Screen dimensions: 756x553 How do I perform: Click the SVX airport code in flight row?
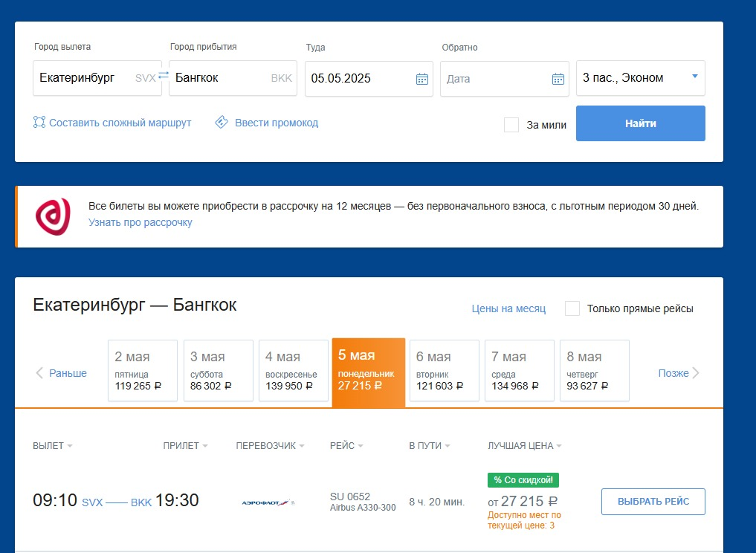pyautogui.click(x=92, y=502)
